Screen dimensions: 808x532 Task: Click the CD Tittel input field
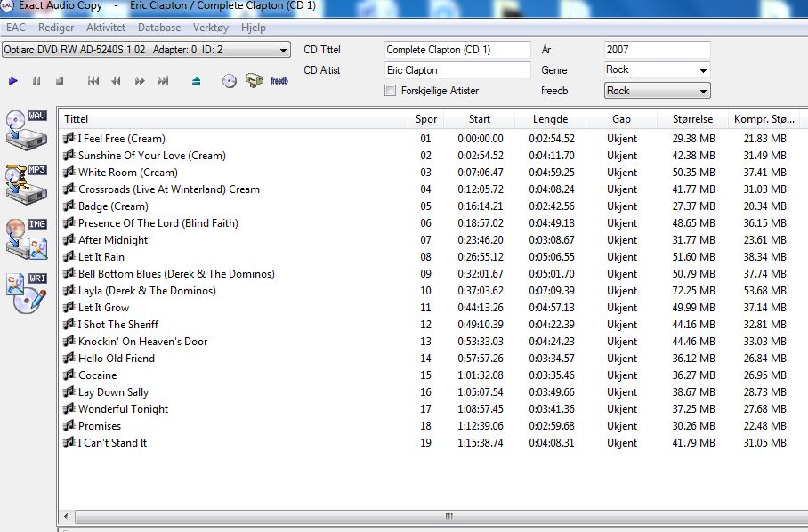pos(457,50)
